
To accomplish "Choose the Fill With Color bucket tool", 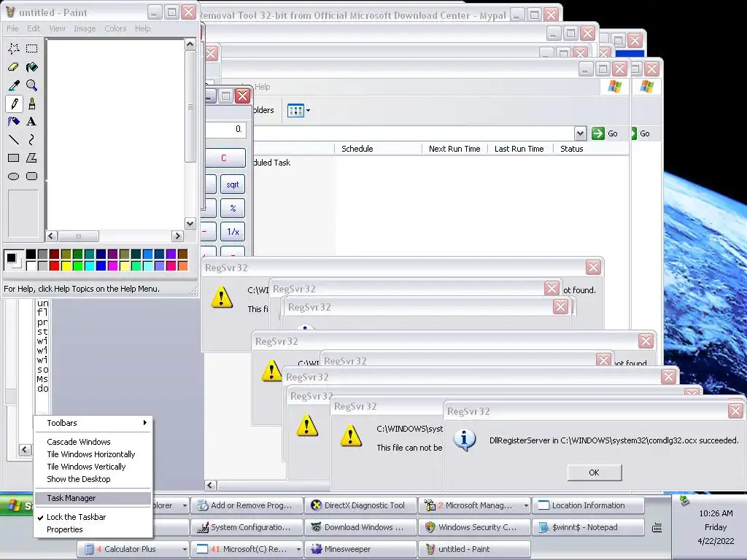I will 32,66.
